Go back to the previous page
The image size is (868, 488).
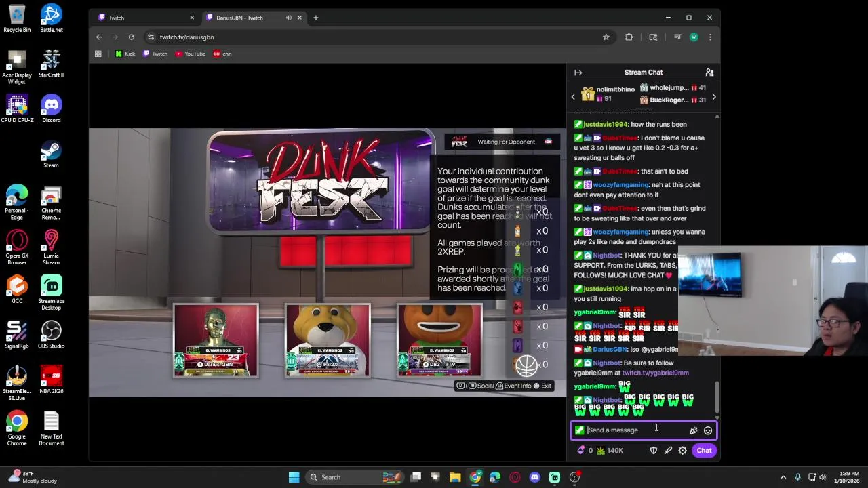point(99,37)
